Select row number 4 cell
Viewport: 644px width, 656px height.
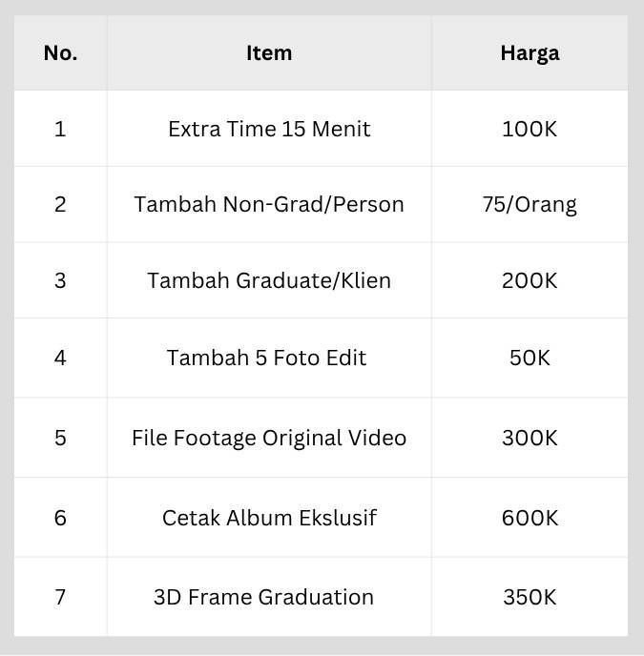click(60, 358)
